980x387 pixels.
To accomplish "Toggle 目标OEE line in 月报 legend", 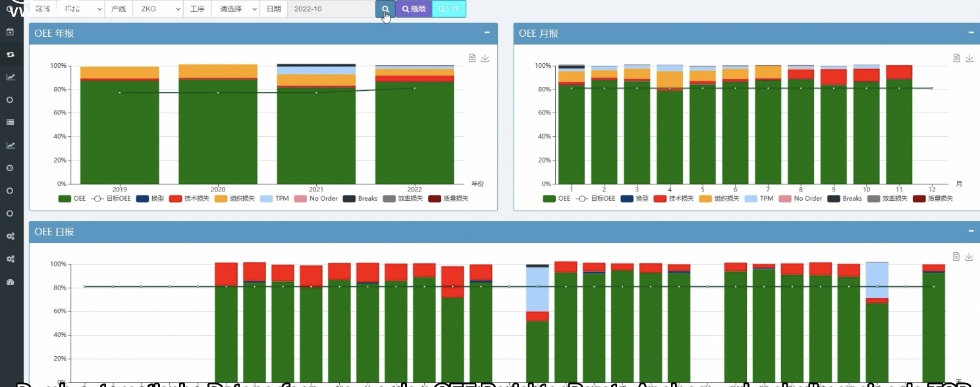I will click(595, 198).
